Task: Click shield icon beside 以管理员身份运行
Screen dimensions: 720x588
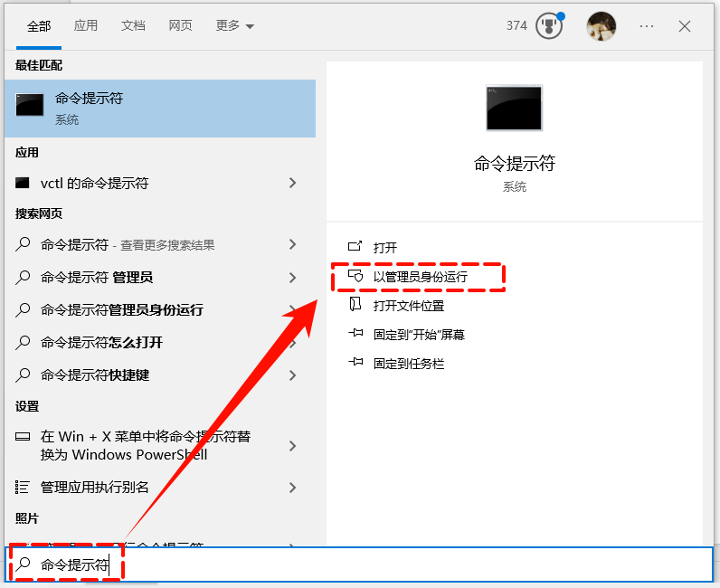Action: pos(355,276)
